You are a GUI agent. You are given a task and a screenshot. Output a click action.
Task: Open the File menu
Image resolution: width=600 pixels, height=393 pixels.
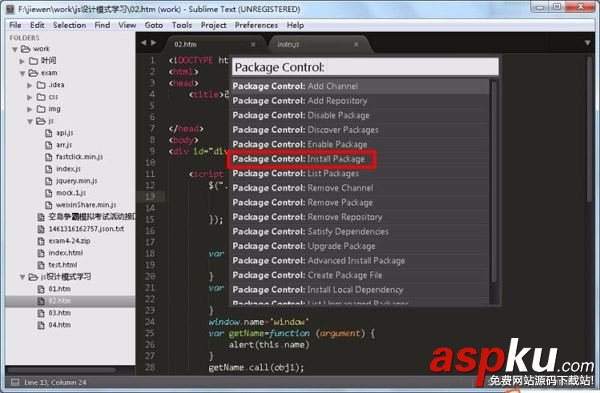tap(15, 25)
